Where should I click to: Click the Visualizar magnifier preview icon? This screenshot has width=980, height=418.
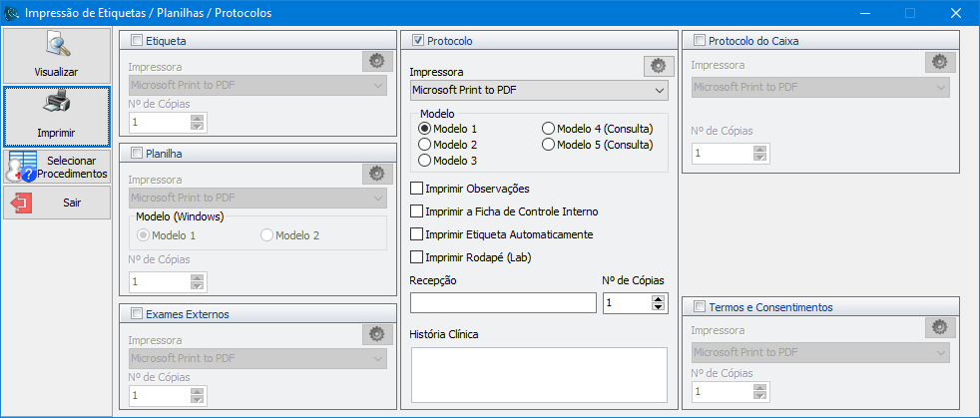coord(56,46)
